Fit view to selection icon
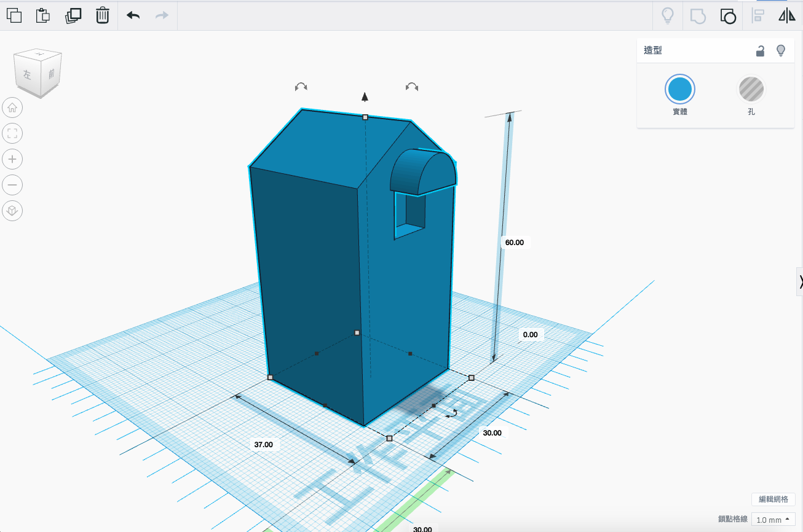 click(x=12, y=133)
